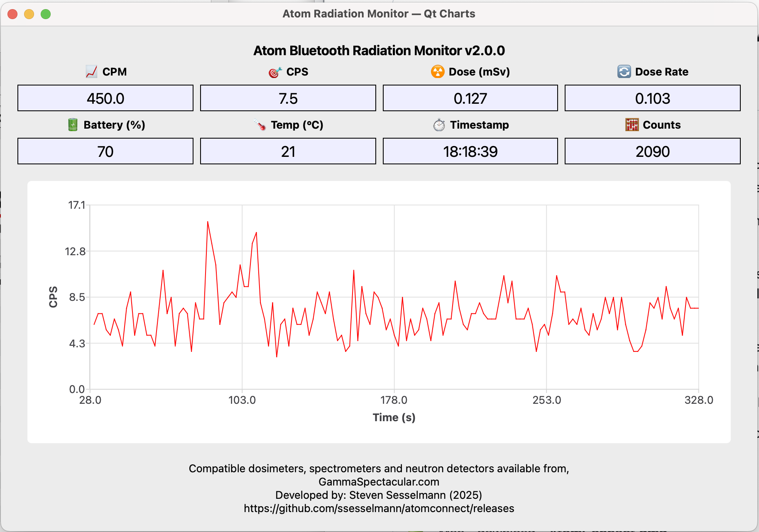Click the Dose field showing 0.127
Viewport: 759px width, 532px height.
click(470, 98)
